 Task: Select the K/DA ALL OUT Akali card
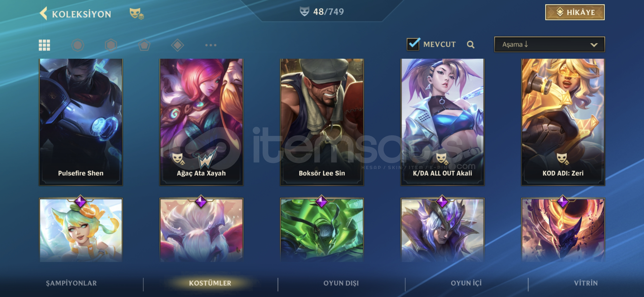click(442, 122)
